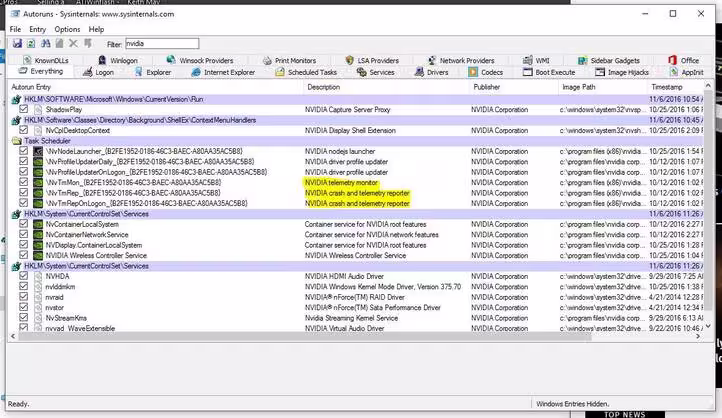Open the KnownDLLs tab
This screenshot has height=418, width=722.
pyautogui.click(x=46, y=60)
